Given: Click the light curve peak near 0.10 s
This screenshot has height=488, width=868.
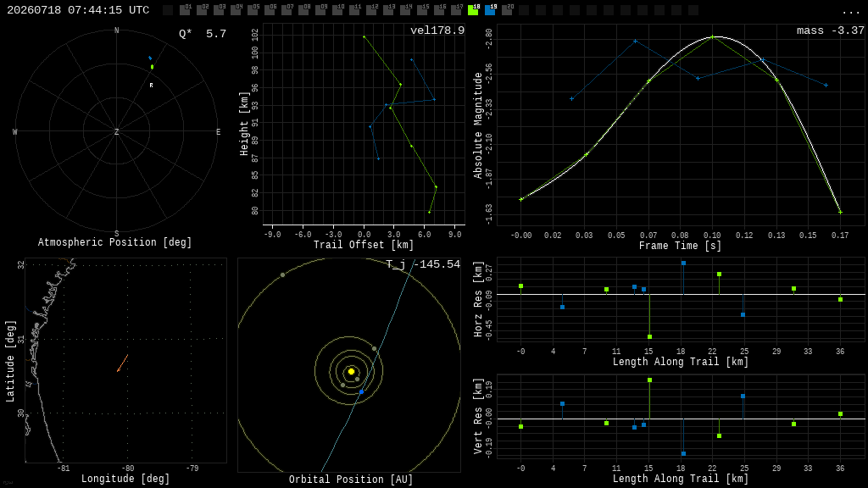Looking at the screenshot, I should pyautogui.click(x=713, y=37).
